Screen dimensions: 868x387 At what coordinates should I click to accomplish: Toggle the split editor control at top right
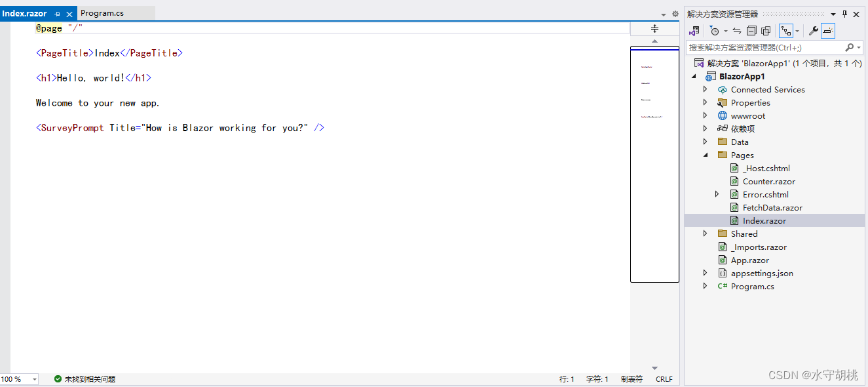tap(654, 28)
